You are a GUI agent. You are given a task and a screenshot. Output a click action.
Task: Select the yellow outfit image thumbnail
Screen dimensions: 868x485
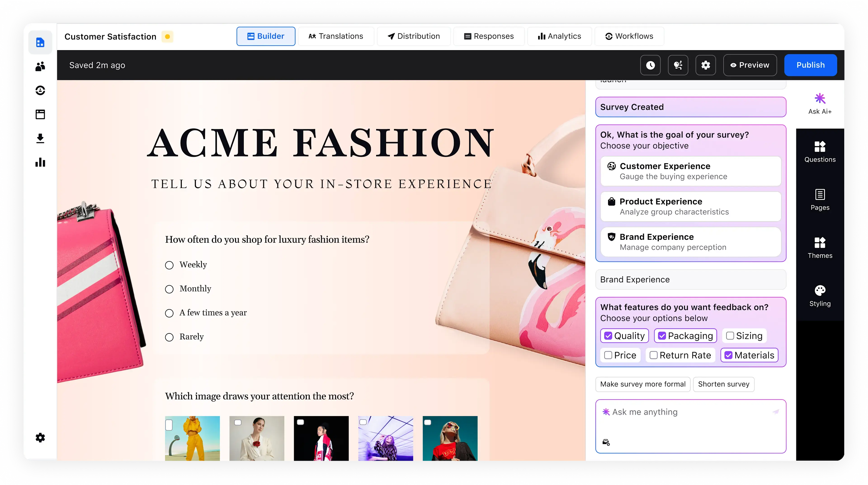[192, 438]
